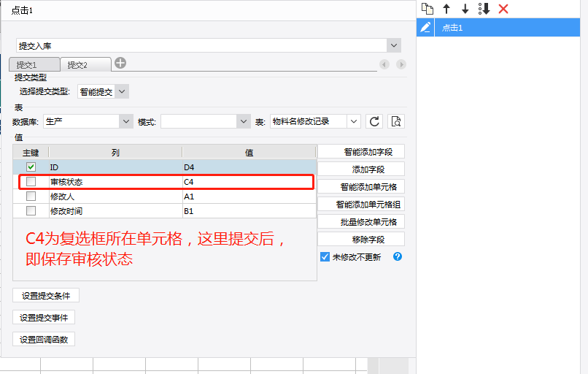Click the left tab-scroll arrow
The image size is (588, 374).
coord(384,64)
